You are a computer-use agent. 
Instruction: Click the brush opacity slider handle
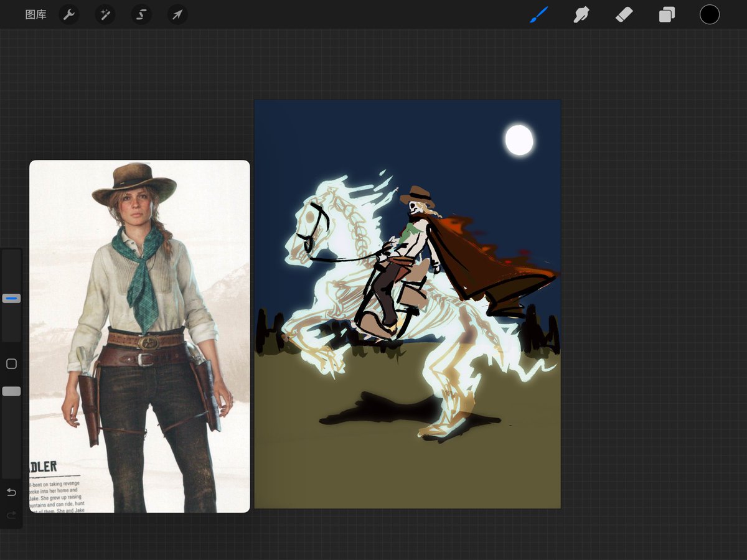tap(11, 391)
